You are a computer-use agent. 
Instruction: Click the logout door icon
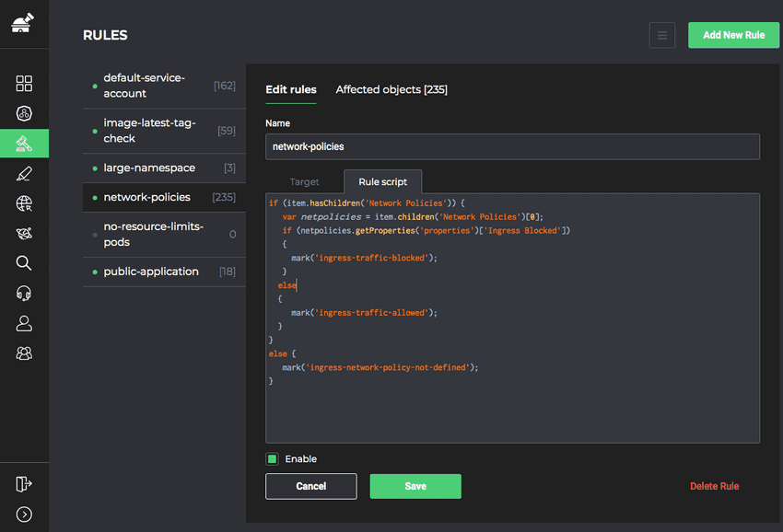24,484
